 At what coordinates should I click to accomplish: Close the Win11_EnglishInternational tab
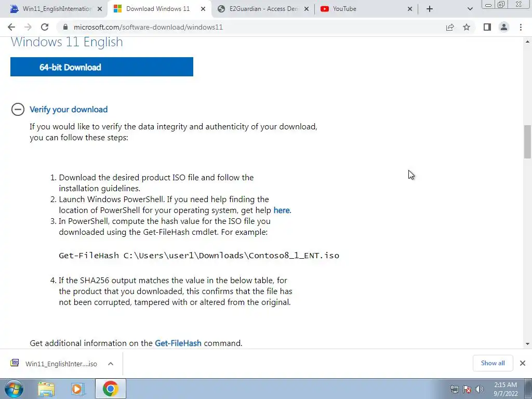pos(100,9)
